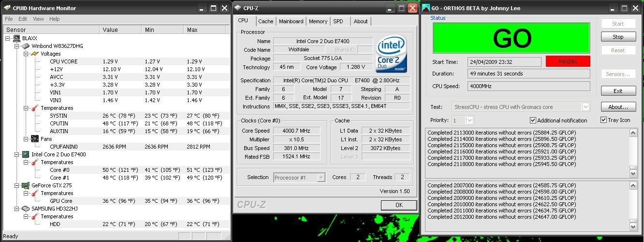
Task: Click the GeForce GTX 275 graphics card icon
Action: pyautogui.click(x=26, y=185)
